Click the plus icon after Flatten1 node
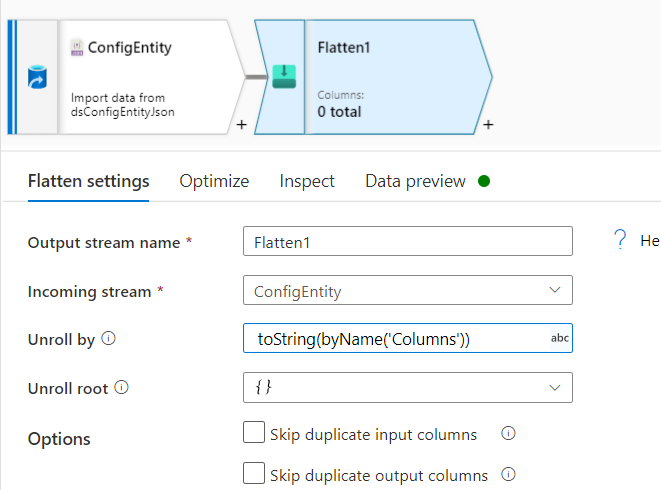Image resolution: width=661 pixels, height=490 pixels. (x=488, y=126)
